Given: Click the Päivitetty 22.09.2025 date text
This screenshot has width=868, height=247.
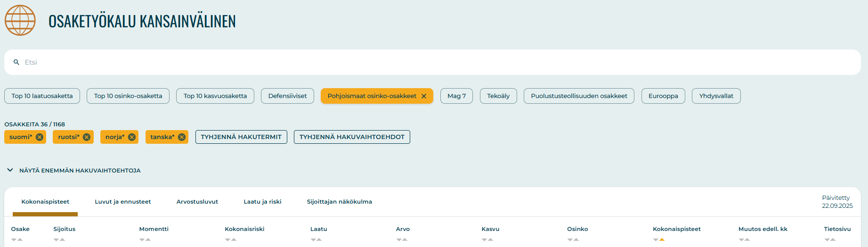Looking at the screenshot, I should (837, 202).
